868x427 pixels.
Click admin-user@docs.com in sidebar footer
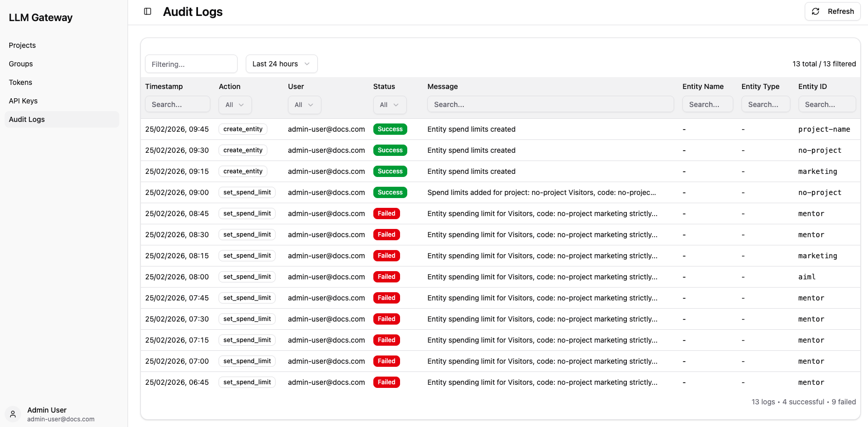61,419
